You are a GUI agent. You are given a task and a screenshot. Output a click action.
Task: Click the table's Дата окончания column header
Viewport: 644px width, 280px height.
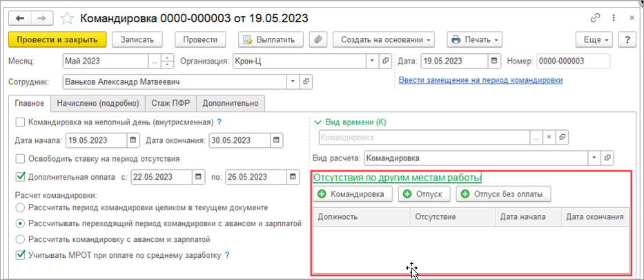595,216
